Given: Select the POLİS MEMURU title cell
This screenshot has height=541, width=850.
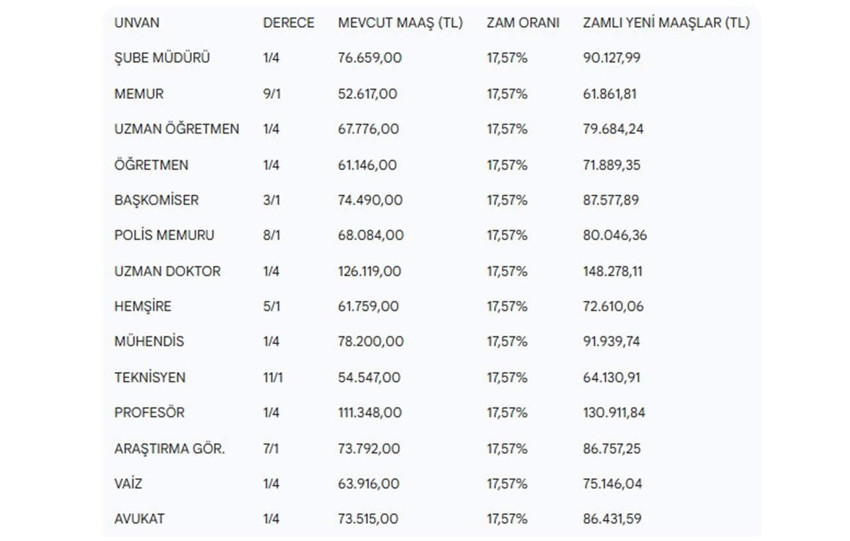Looking at the screenshot, I should point(165,236).
